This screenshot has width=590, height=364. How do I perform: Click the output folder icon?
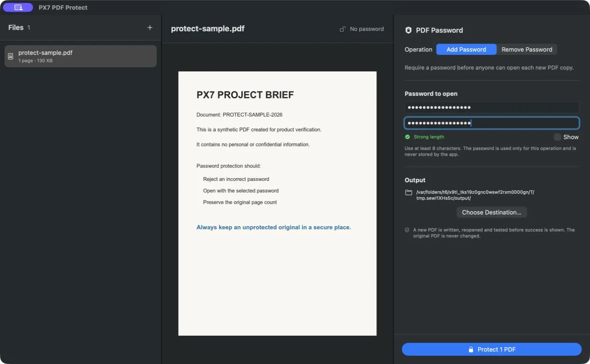point(408,192)
